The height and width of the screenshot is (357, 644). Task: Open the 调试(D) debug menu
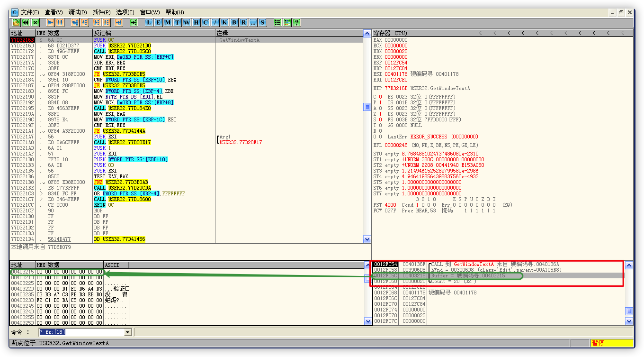click(x=77, y=12)
